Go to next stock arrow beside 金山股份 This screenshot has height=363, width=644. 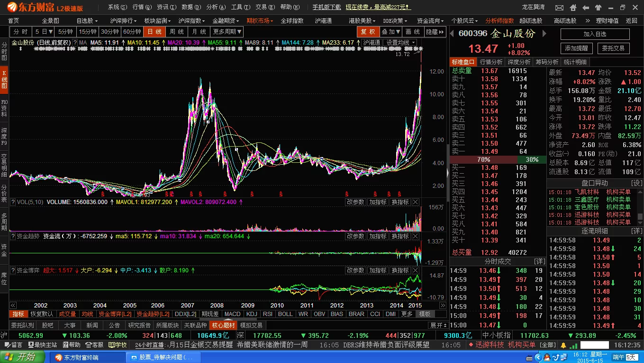pyautogui.click(x=544, y=33)
